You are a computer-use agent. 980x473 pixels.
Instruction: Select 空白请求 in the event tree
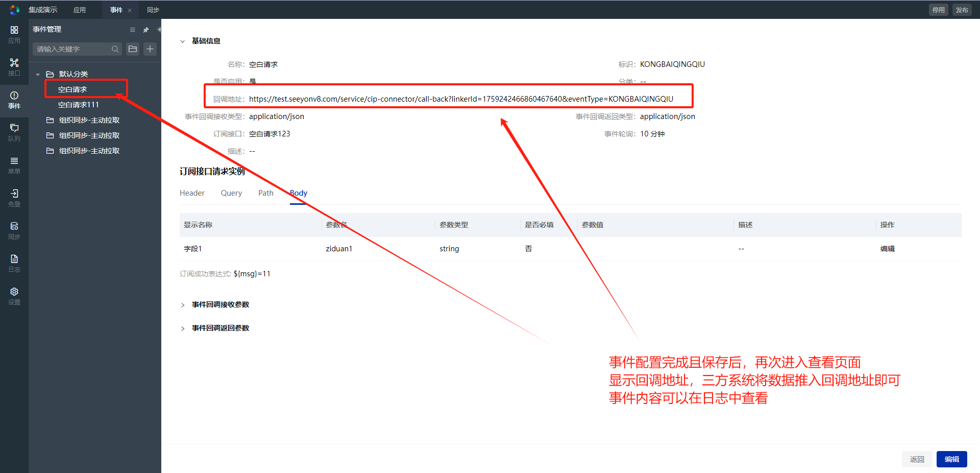72,89
